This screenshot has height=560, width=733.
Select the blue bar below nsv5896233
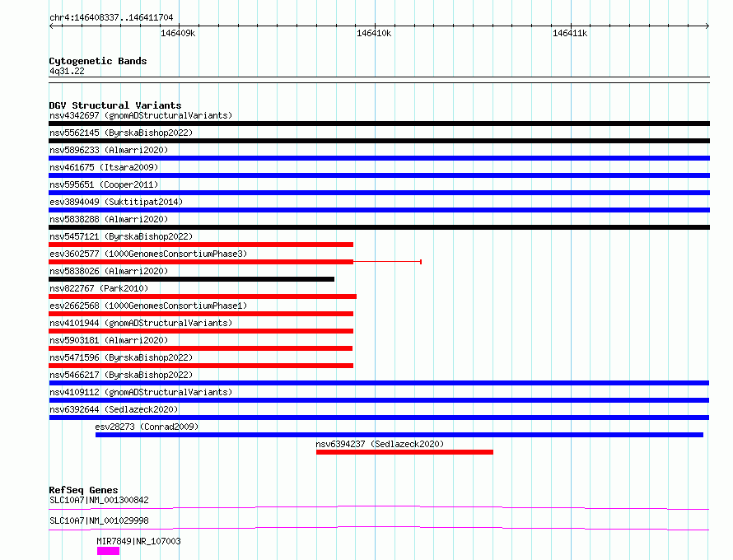coord(379,158)
